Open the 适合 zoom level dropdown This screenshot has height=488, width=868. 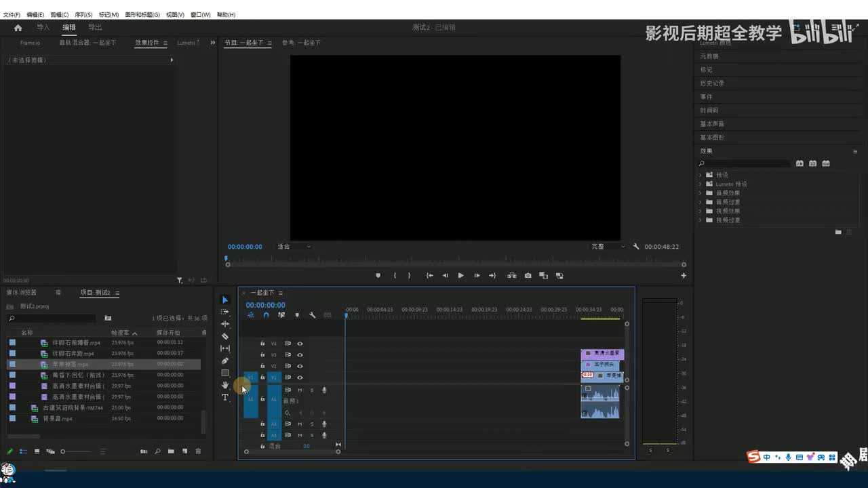pyautogui.click(x=294, y=247)
